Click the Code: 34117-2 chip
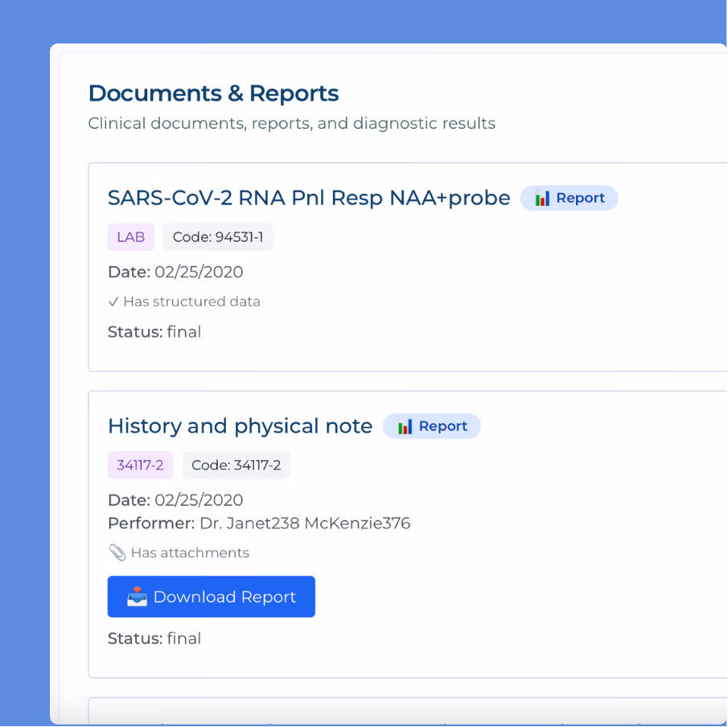The image size is (728, 727). click(x=236, y=465)
